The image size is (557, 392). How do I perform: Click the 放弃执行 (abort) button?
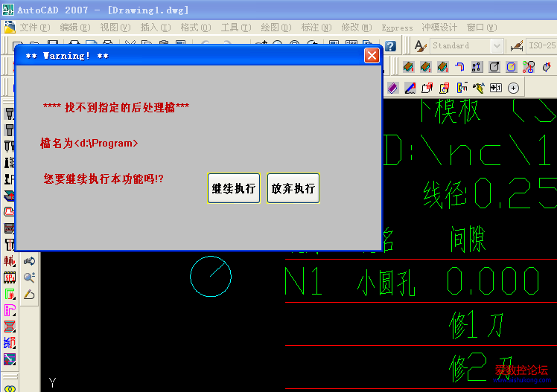293,188
